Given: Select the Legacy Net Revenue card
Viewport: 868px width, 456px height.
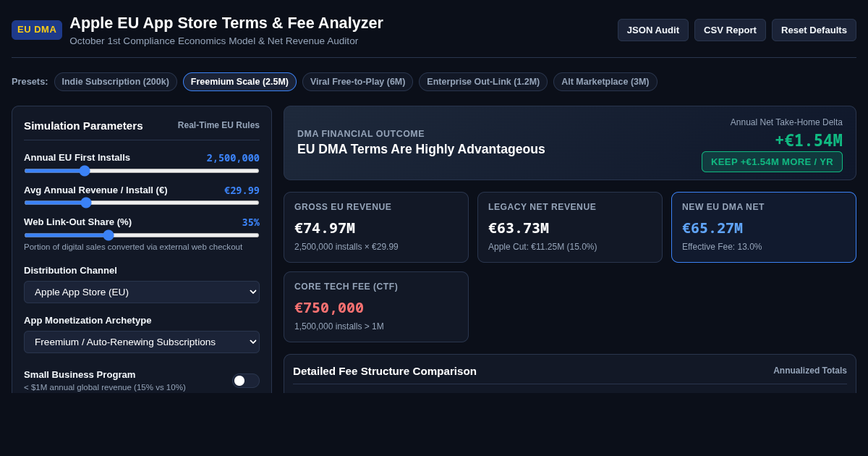Looking at the screenshot, I should (570, 227).
